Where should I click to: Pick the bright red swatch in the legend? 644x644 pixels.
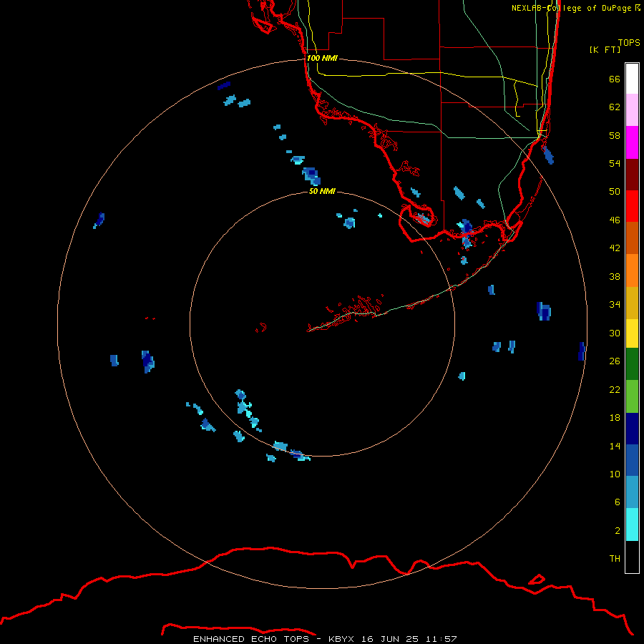(x=632, y=206)
